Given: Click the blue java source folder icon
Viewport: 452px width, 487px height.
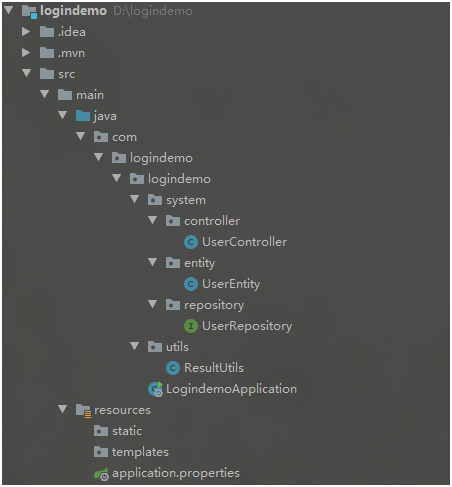Looking at the screenshot, I should pyautogui.click(x=83, y=116).
